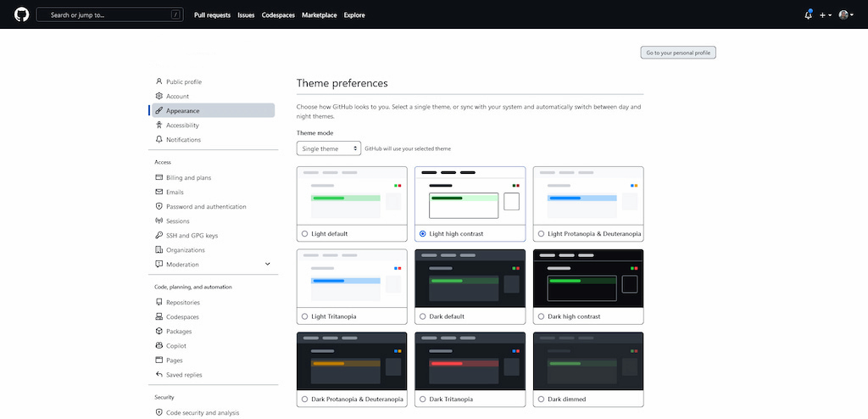Click Go to your personal profile button
The width and height of the screenshot is (868, 419).
pyautogui.click(x=678, y=53)
